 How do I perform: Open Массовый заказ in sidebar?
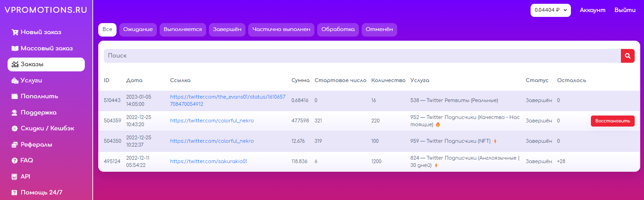click(46, 48)
